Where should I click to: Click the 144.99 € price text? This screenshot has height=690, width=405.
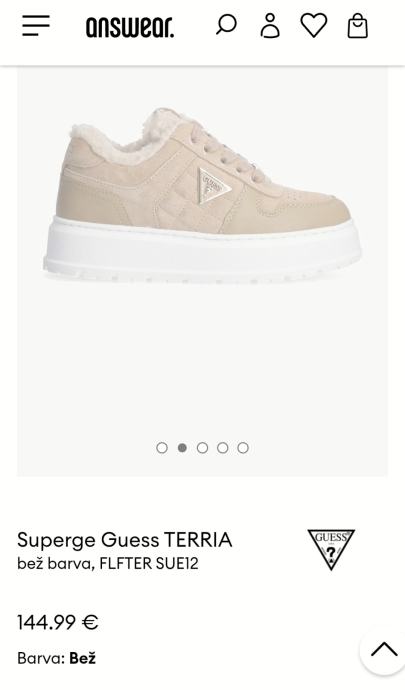point(58,622)
